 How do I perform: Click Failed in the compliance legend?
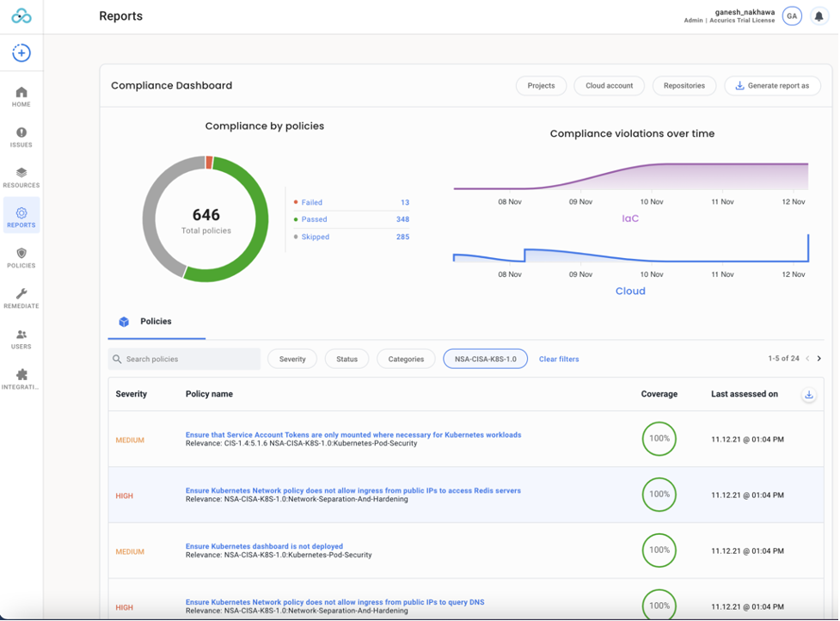pyautogui.click(x=312, y=202)
